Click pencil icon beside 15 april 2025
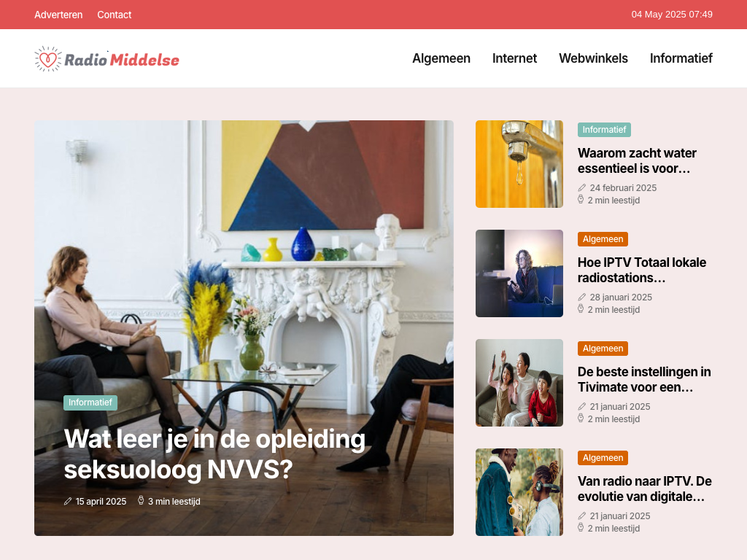Viewport: 747px width, 560px height. pyautogui.click(x=68, y=501)
